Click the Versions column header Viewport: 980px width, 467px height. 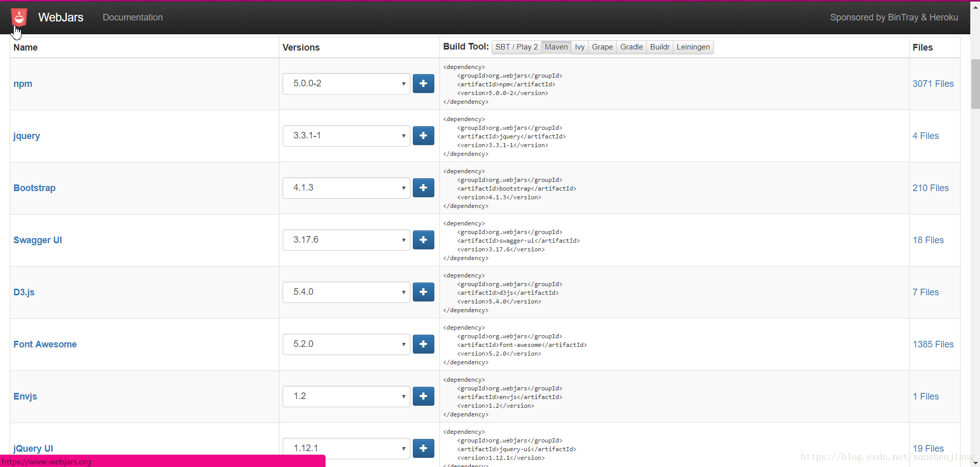(x=301, y=48)
